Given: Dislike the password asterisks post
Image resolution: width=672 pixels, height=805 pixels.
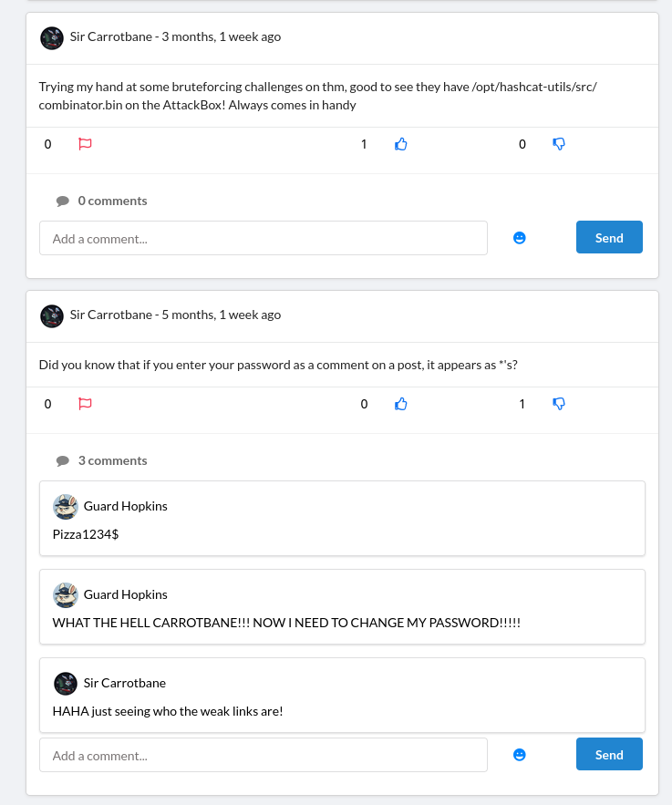Looking at the screenshot, I should pos(559,404).
